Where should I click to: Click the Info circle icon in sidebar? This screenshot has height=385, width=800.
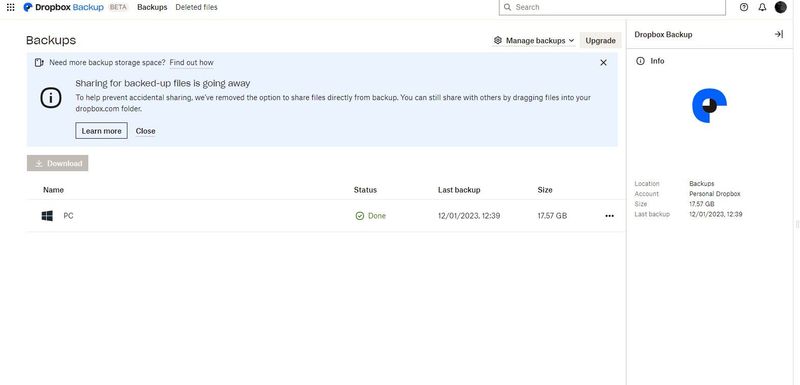(x=640, y=61)
